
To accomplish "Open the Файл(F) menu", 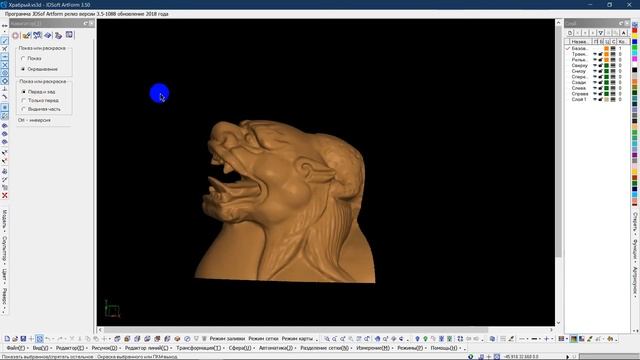I will [16, 348].
